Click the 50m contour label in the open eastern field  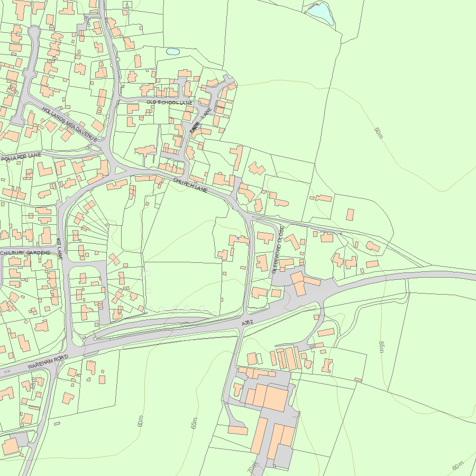point(378,133)
